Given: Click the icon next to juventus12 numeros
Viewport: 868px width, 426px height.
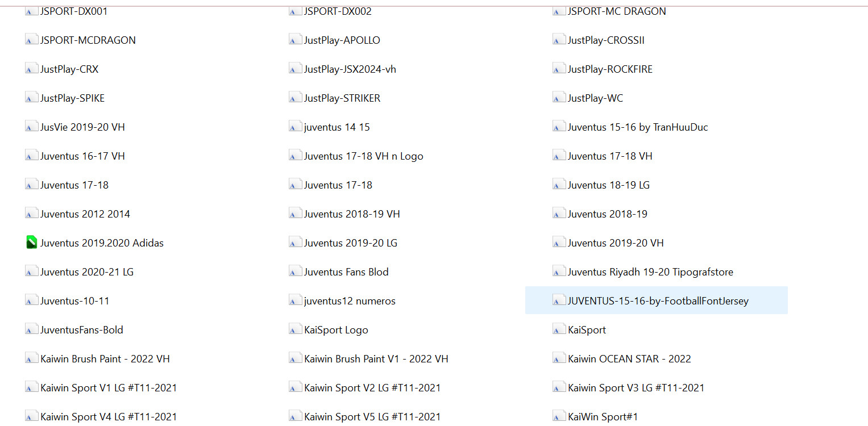Looking at the screenshot, I should (296, 300).
